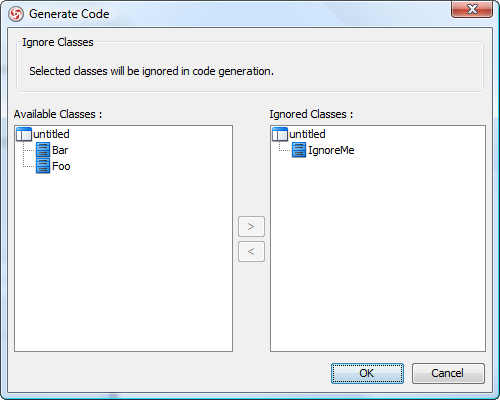This screenshot has height=400, width=500.
Task: Click the Ignore Classes group label
Action: [58, 42]
